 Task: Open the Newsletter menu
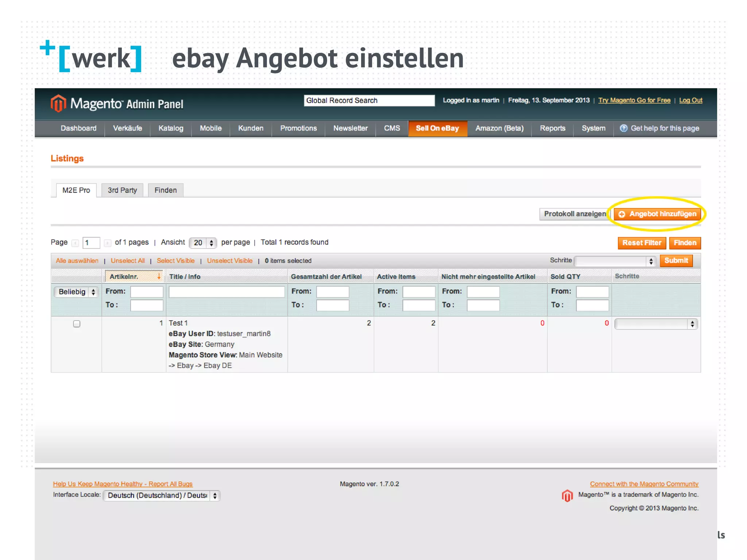(x=350, y=128)
